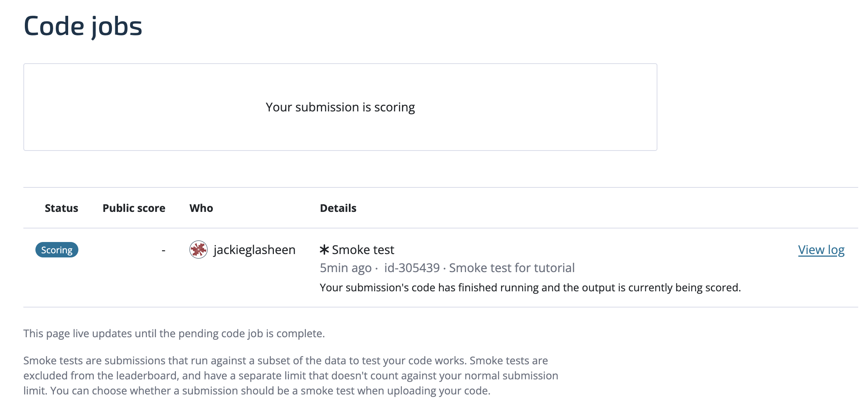Screen dimensions: 868x414
Task: Click the dash under Public score
Action: 163,250
